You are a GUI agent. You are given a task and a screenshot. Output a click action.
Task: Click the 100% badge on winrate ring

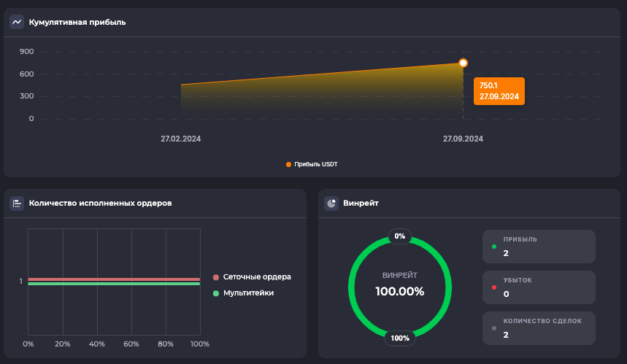tap(399, 338)
